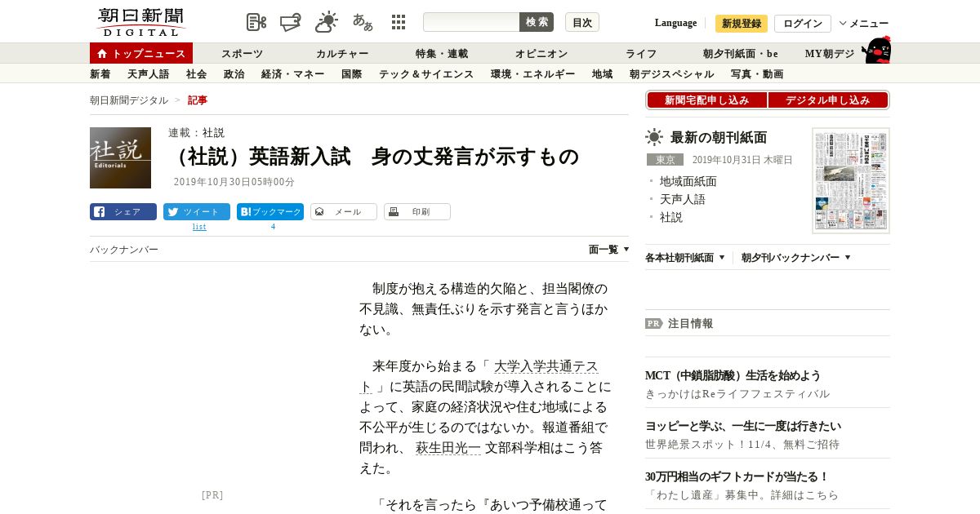
Task: Open 天声人語 in the sub navigation
Action: point(149,74)
